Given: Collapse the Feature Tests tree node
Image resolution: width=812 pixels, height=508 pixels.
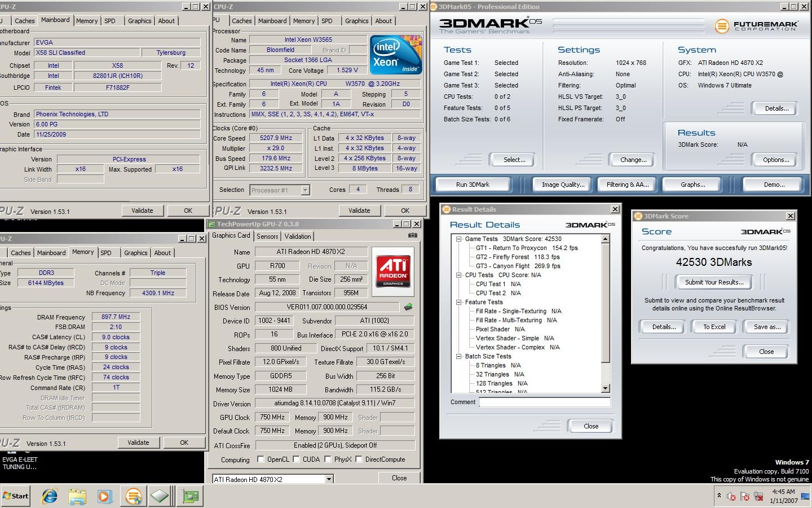Looking at the screenshot, I should tap(459, 302).
